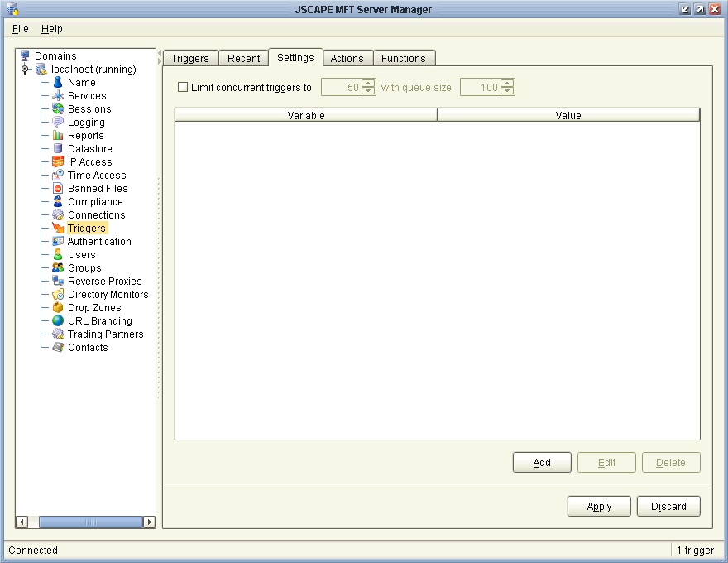Viewport: 728px width, 563px height.
Task: Enable the Limit concurrent triggers checkbox
Action: pyautogui.click(x=184, y=87)
